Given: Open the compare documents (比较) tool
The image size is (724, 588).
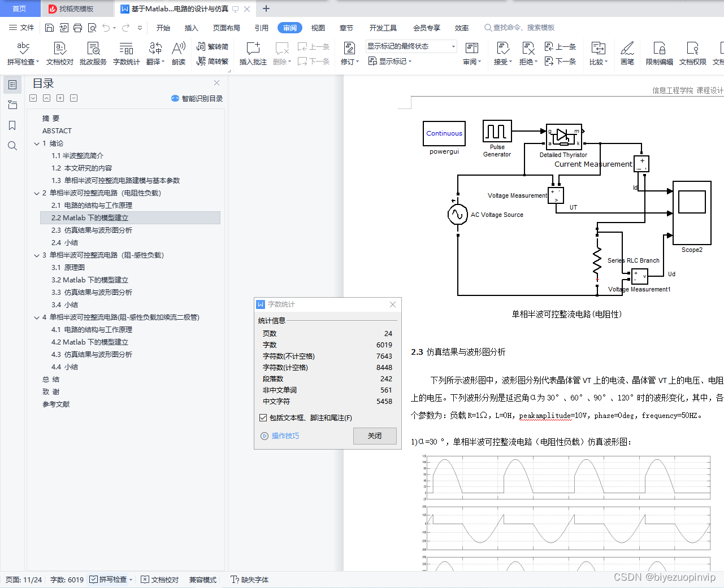Looking at the screenshot, I should click(x=598, y=54).
